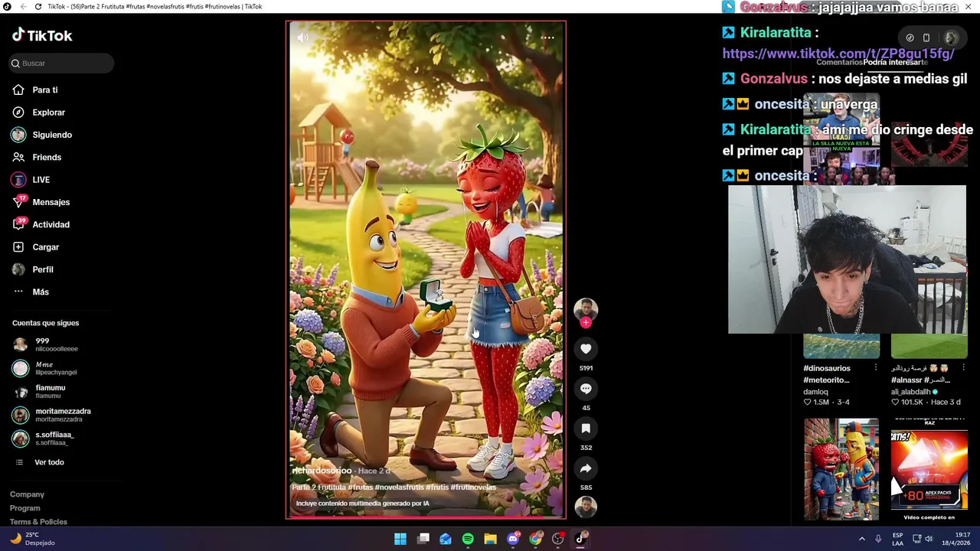Screen dimensions: 980x551
Task: Expand Ver todo followed accounts
Action: [40, 462]
